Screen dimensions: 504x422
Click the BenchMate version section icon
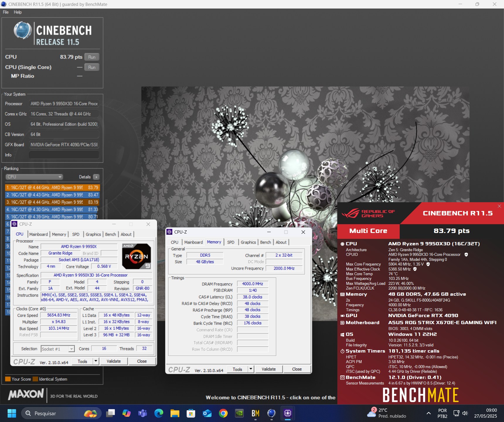coord(342,377)
